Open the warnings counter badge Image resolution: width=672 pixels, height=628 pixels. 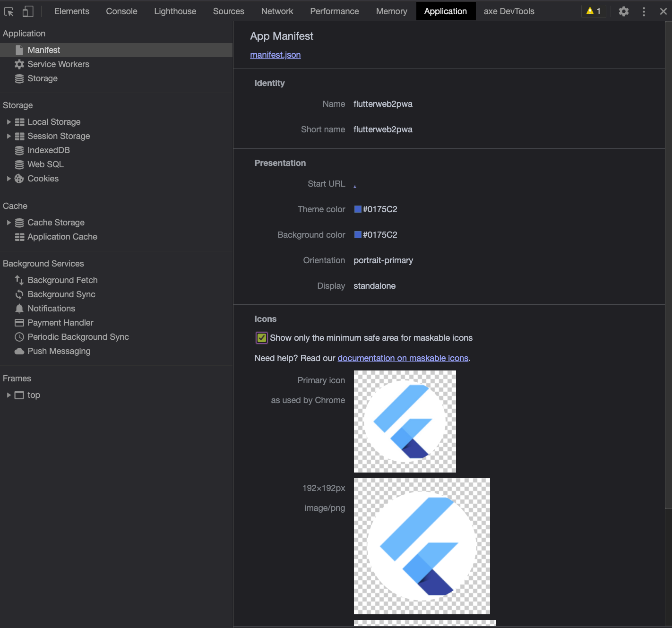tap(594, 11)
